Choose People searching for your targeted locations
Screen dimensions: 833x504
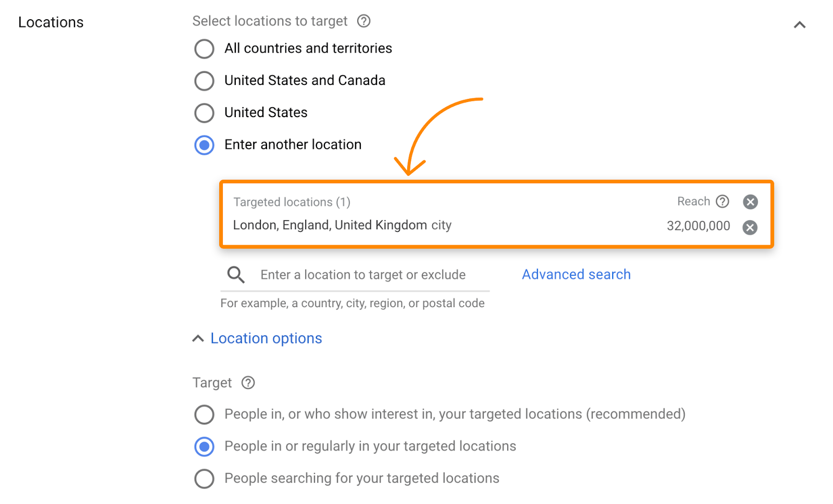coord(204,478)
